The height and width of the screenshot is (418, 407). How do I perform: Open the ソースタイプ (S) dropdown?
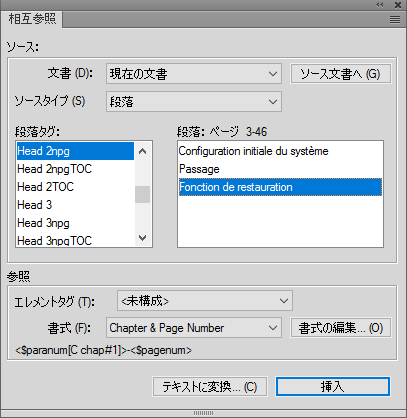(194, 102)
